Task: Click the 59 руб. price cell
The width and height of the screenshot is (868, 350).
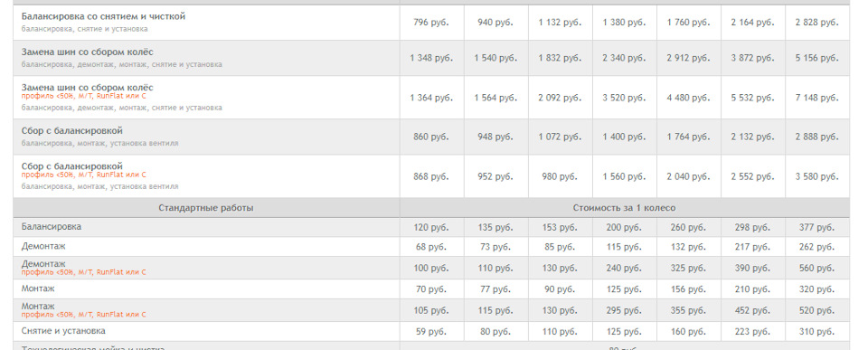Action: 432,332
